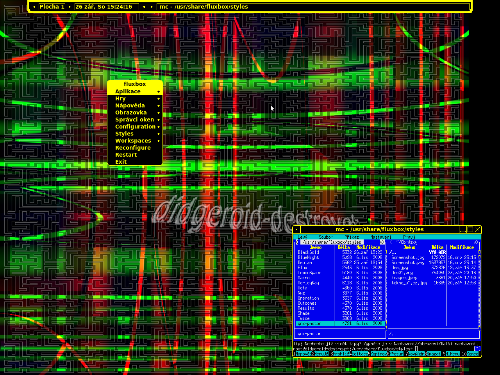Choose Reconfigure in the Fluxbox menu
This screenshot has height=375, width=500.
click(x=133, y=148)
